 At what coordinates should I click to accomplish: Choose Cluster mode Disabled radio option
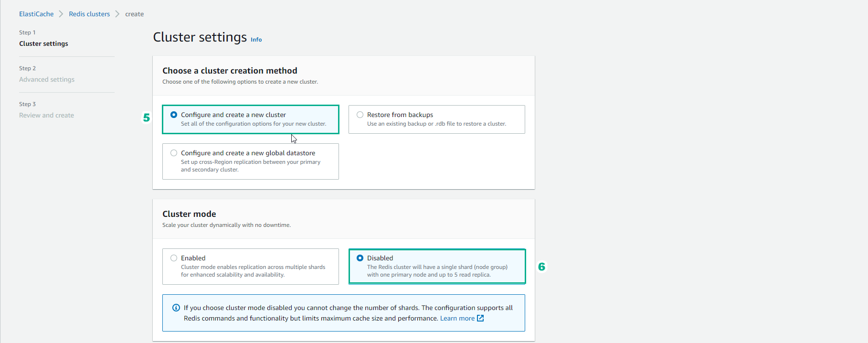360,258
